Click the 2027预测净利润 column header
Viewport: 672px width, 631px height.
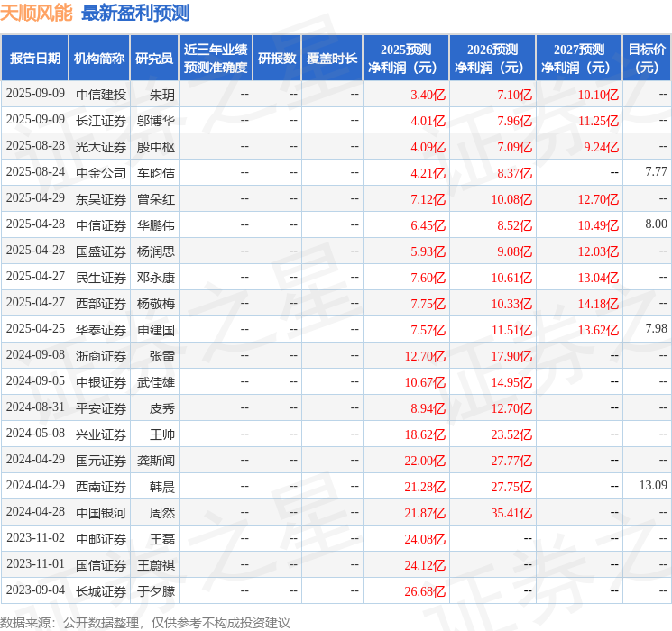tap(579, 59)
